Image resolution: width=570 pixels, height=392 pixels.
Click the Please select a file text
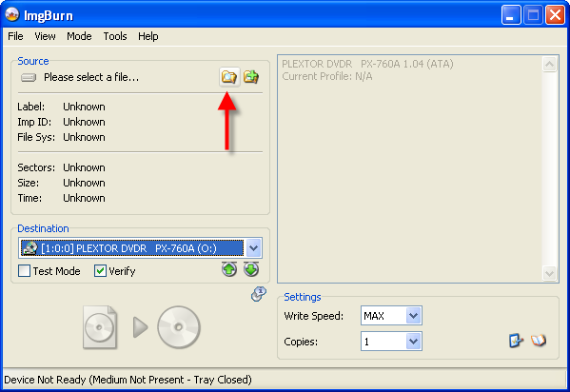[x=91, y=77]
